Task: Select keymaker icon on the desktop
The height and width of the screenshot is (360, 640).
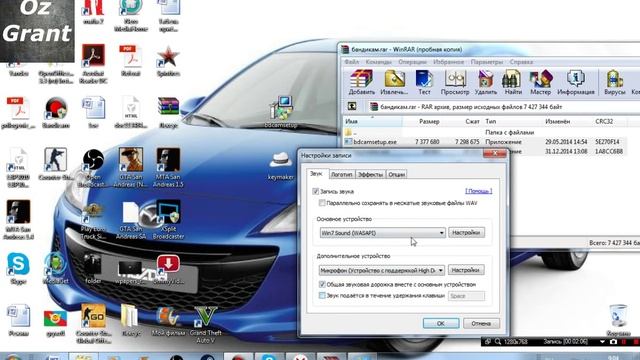Action: [281, 165]
